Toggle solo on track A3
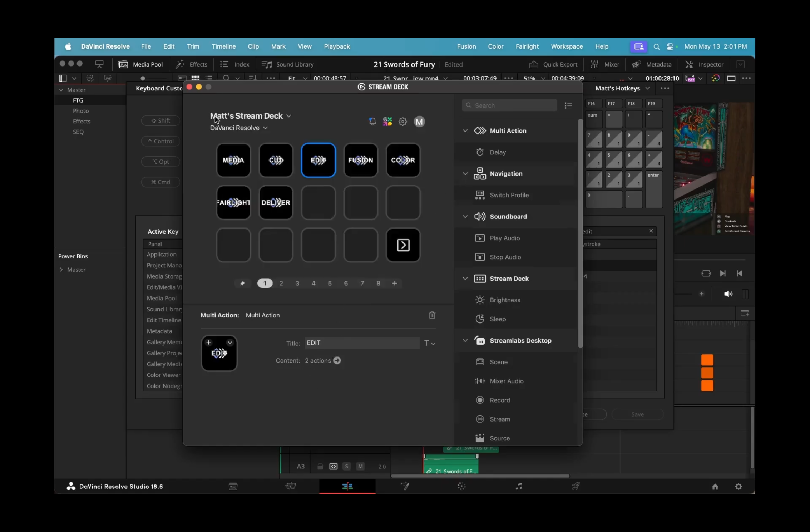The width and height of the screenshot is (810, 532). (x=346, y=466)
